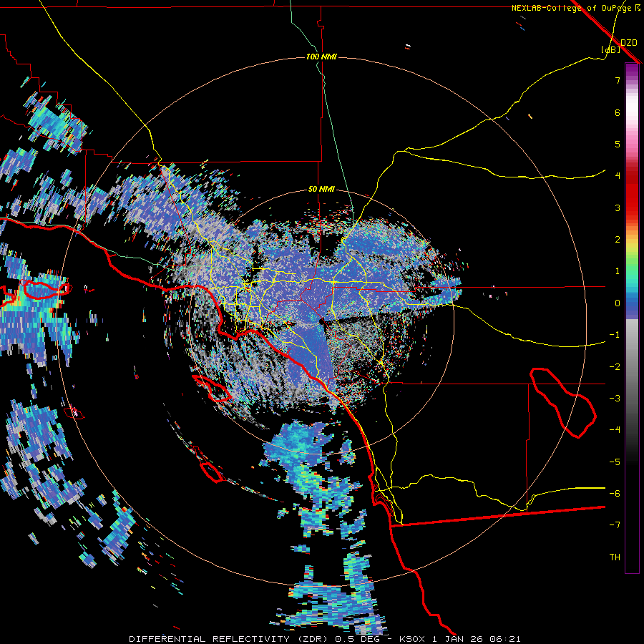Viewport: 644px width, 644px height.
Task: Click the -4 value on color scale
Action: tap(615, 430)
